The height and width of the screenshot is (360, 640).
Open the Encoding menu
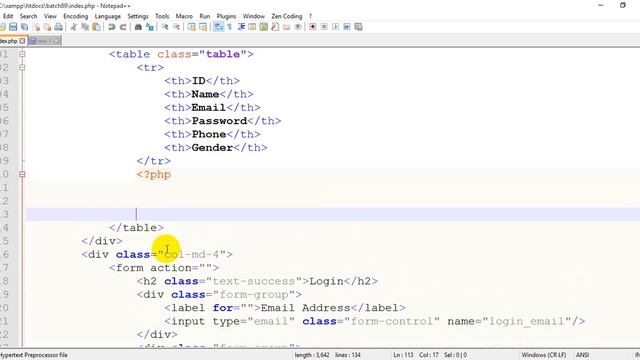click(x=76, y=16)
